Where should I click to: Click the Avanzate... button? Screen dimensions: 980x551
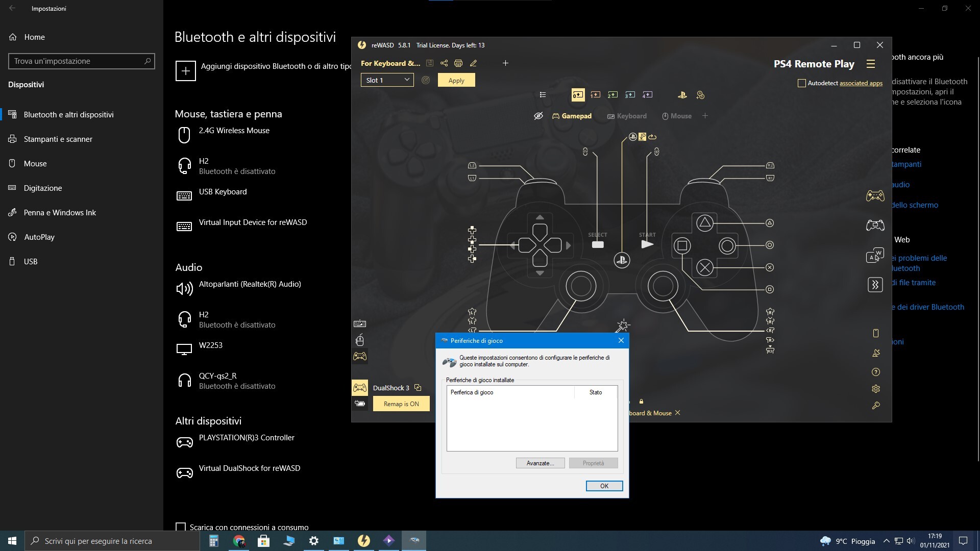[540, 463]
